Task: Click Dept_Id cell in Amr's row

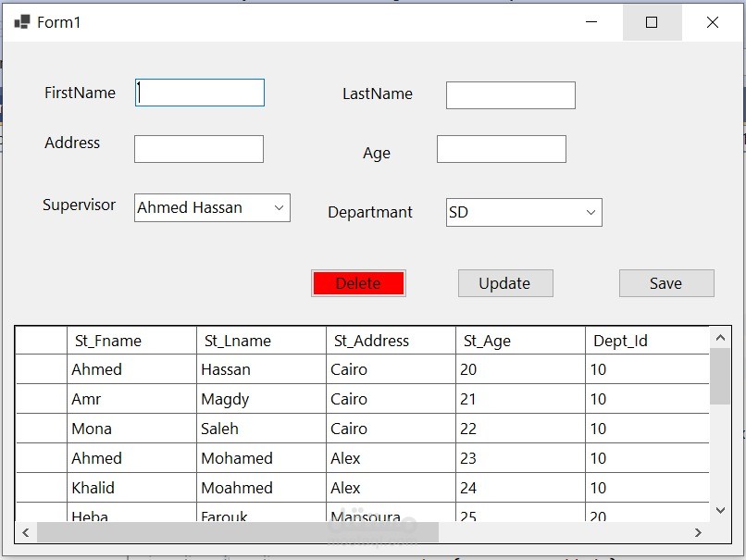Action: [647, 399]
